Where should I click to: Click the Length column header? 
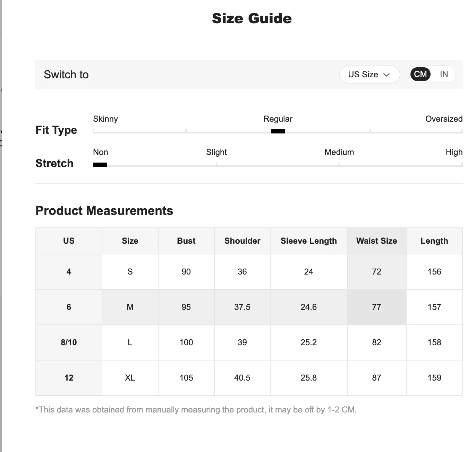(x=434, y=241)
